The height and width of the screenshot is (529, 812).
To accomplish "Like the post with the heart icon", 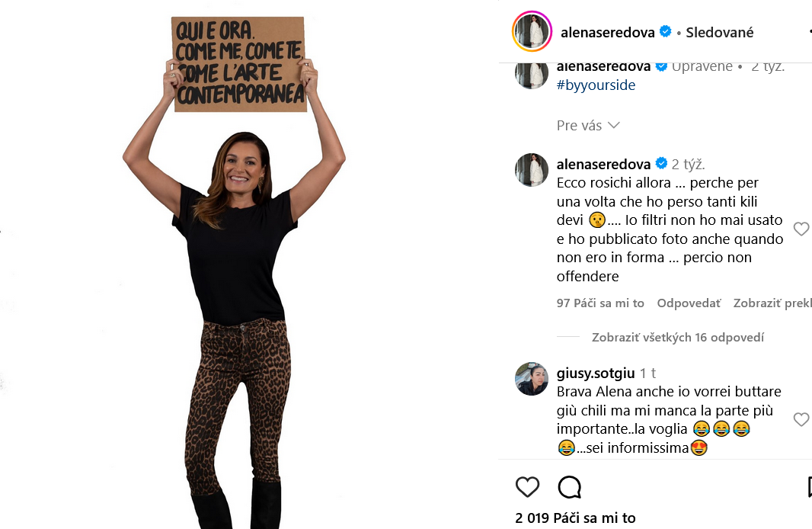I will tap(527, 487).
